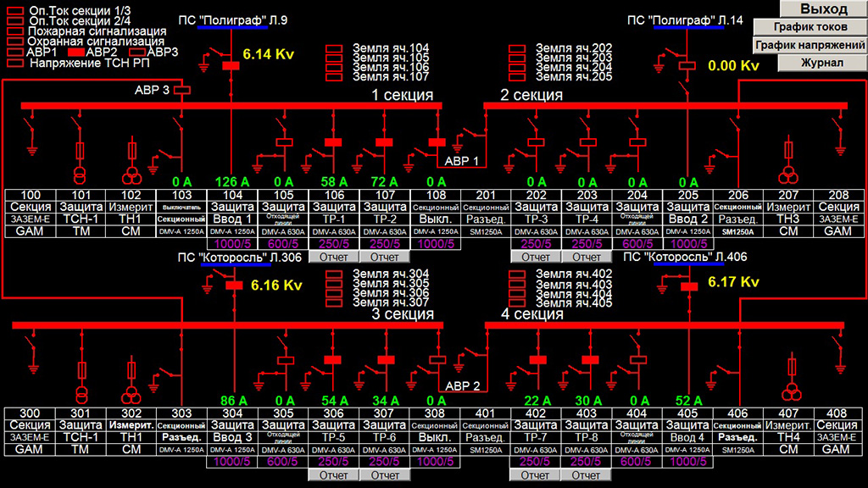868x488 pixels.
Task: Click the Охранная сигнализация indicator box
Action: tap(15, 42)
